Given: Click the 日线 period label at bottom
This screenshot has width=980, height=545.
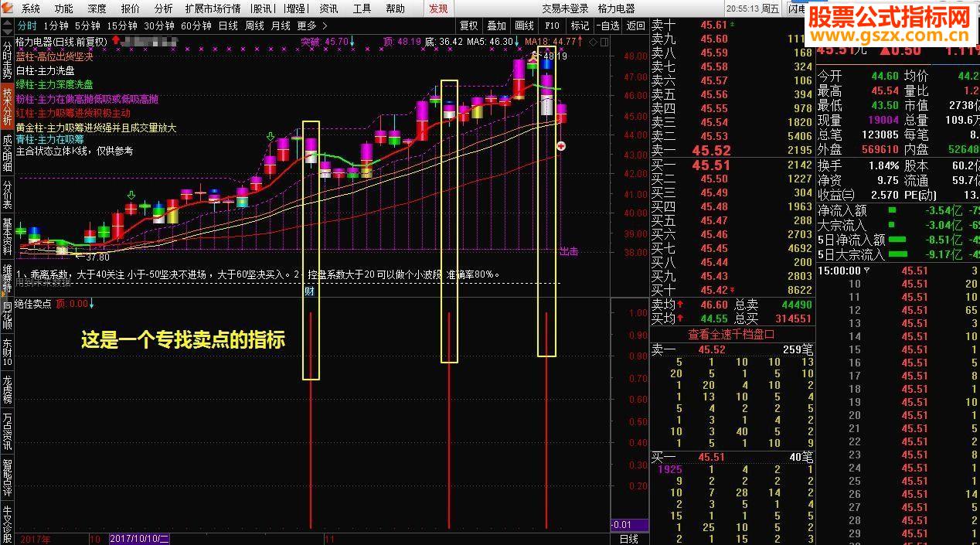Looking at the screenshot, I should (629, 538).
